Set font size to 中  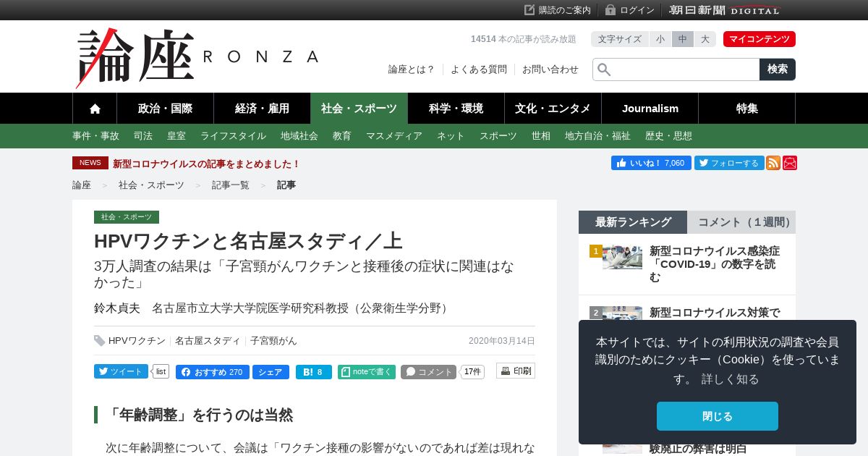[x=683, y=39]
